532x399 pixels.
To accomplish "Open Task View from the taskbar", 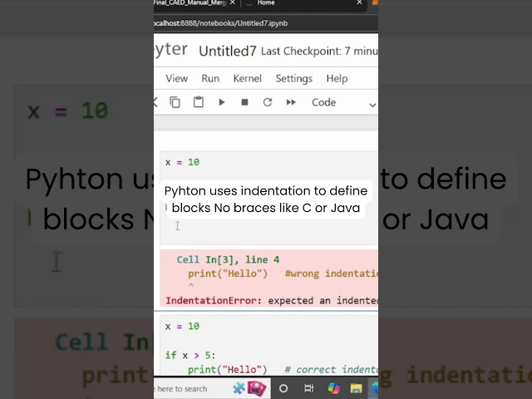I will click(308, 388).
